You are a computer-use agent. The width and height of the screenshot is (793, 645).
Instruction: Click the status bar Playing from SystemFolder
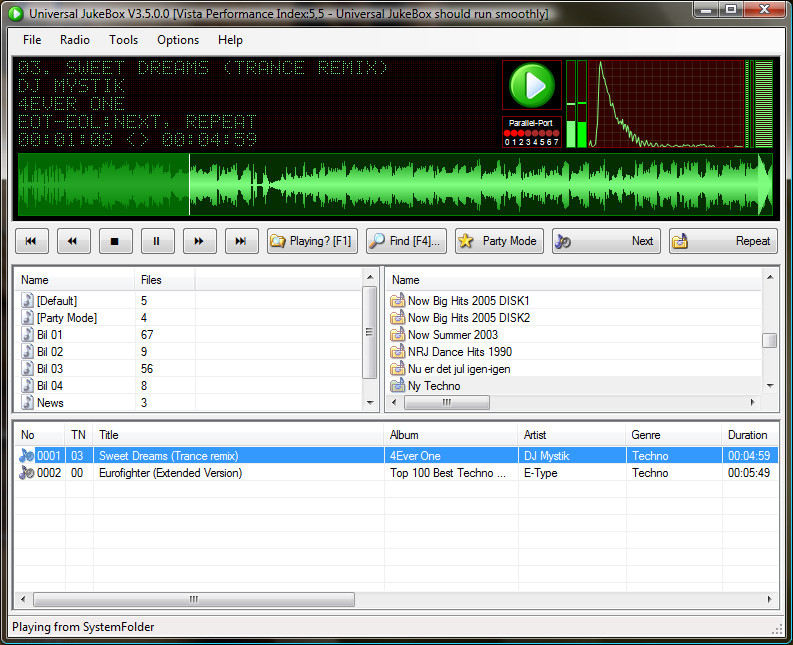point(83,627)
